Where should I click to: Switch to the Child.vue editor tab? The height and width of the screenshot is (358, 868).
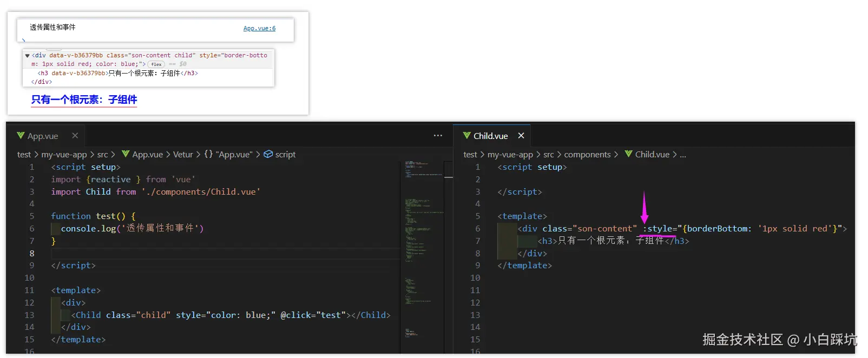(490, 136)
